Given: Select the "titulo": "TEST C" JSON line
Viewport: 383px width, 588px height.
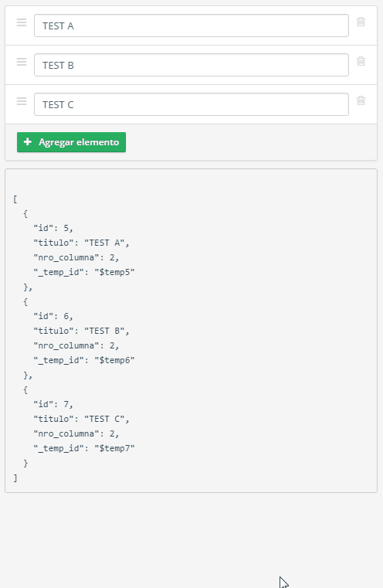Looking at the screenshot, I should 81,419.
